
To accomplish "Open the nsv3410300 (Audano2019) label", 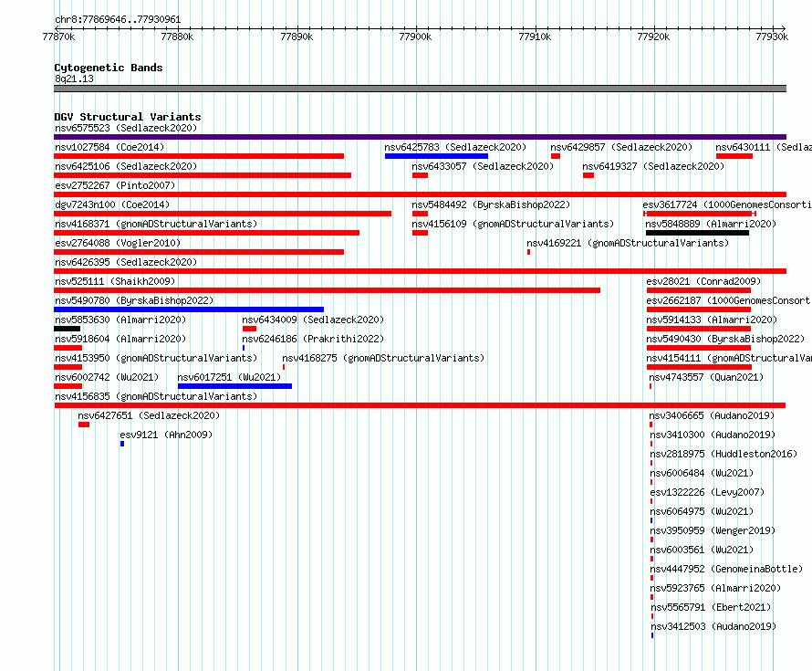I will click(713, 435).
